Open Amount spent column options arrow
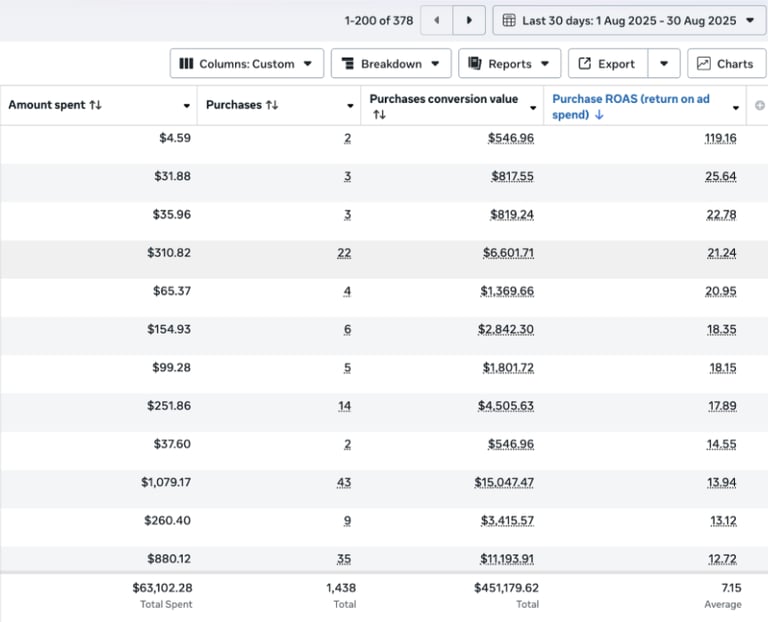Screen dimensions: 768x622 [x=187, y=106]
